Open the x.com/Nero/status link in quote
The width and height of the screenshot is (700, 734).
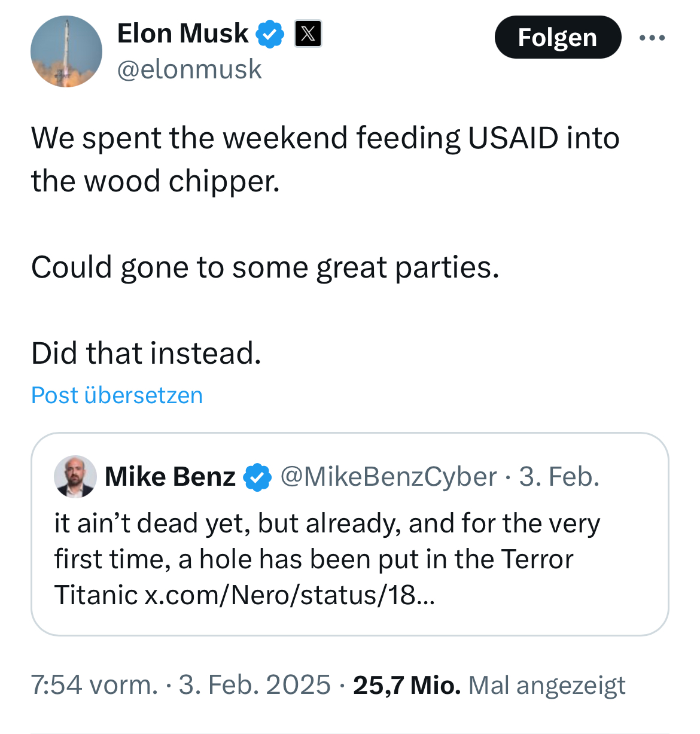290,595
